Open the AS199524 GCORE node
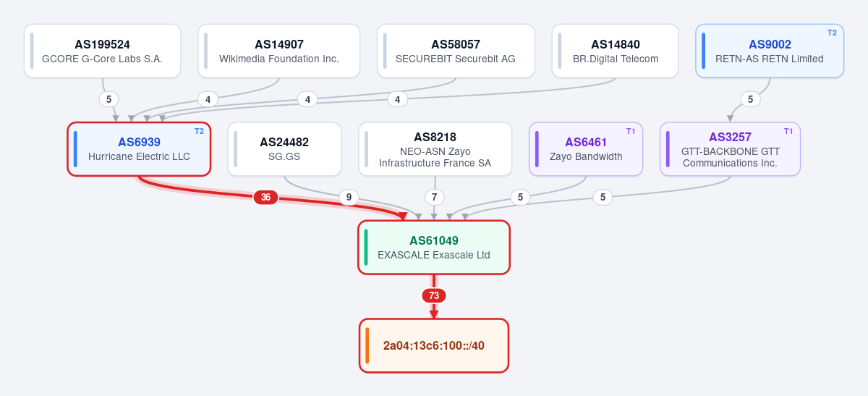The image size is (868, 396). [103, 51]
